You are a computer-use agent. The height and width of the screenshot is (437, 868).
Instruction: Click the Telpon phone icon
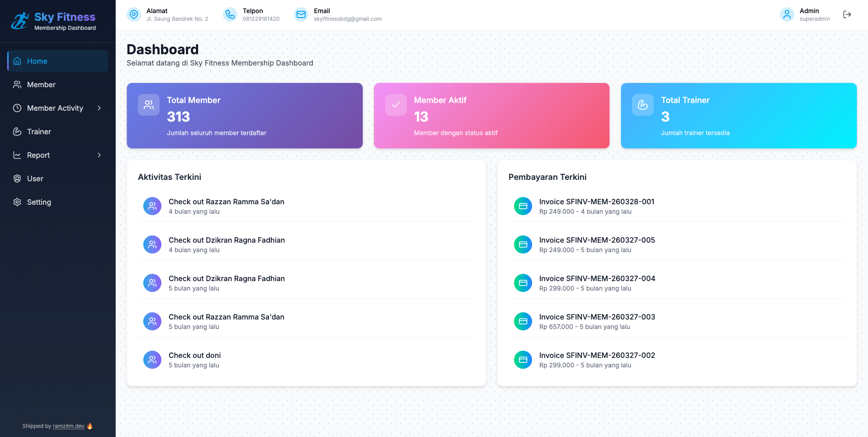tap(230, 15)
